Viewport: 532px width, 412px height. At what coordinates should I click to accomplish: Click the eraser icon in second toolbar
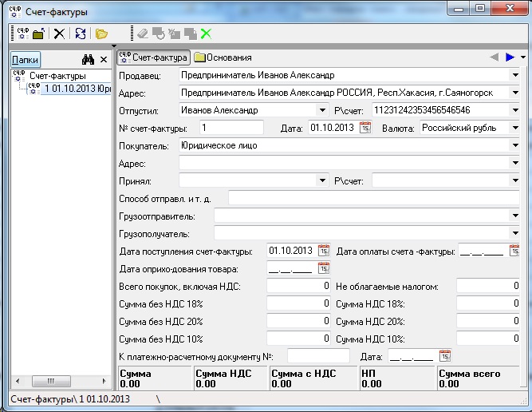(143, 34)
